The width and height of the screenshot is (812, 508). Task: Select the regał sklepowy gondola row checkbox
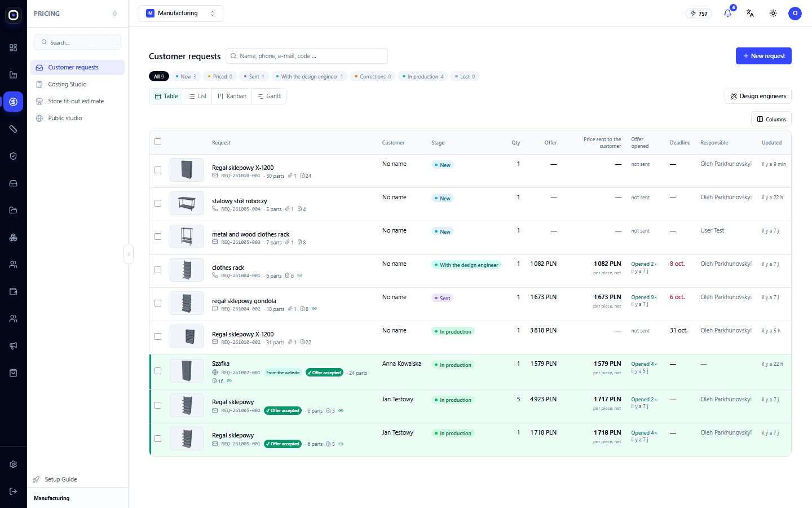pos(158,303)
